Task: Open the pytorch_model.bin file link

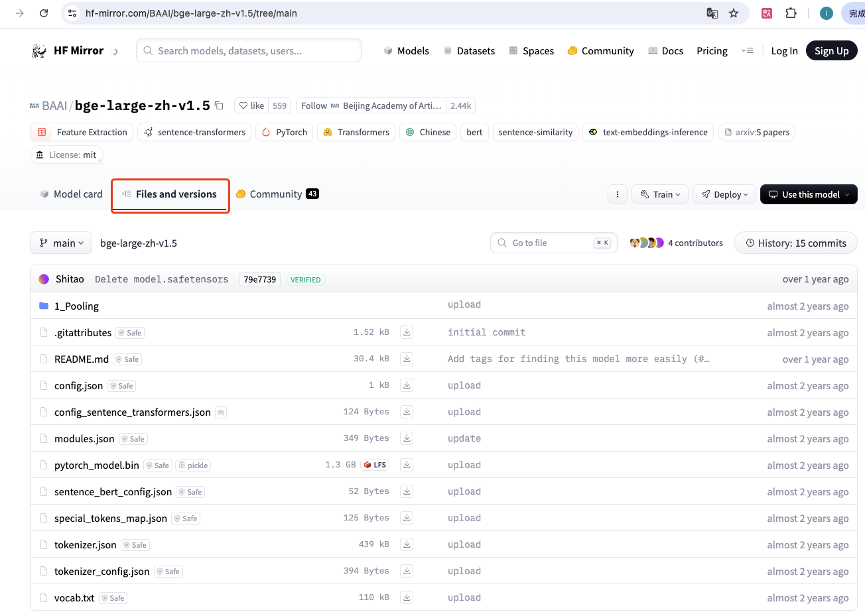Action: (97, 465)
